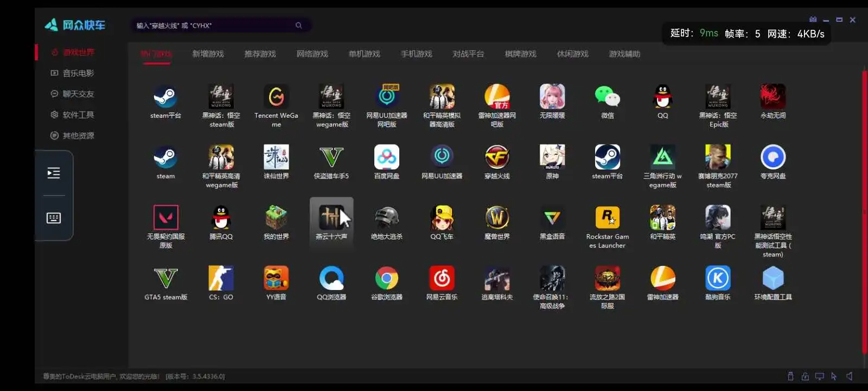
Task: Launch 赛博朋克2077 steam版
Action: click(718, 157)
